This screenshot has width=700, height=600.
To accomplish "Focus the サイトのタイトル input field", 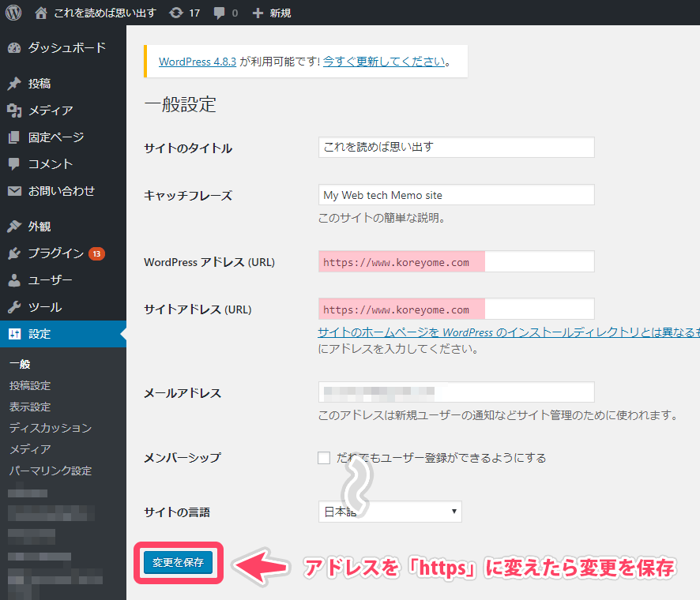I will pos(456,147).
